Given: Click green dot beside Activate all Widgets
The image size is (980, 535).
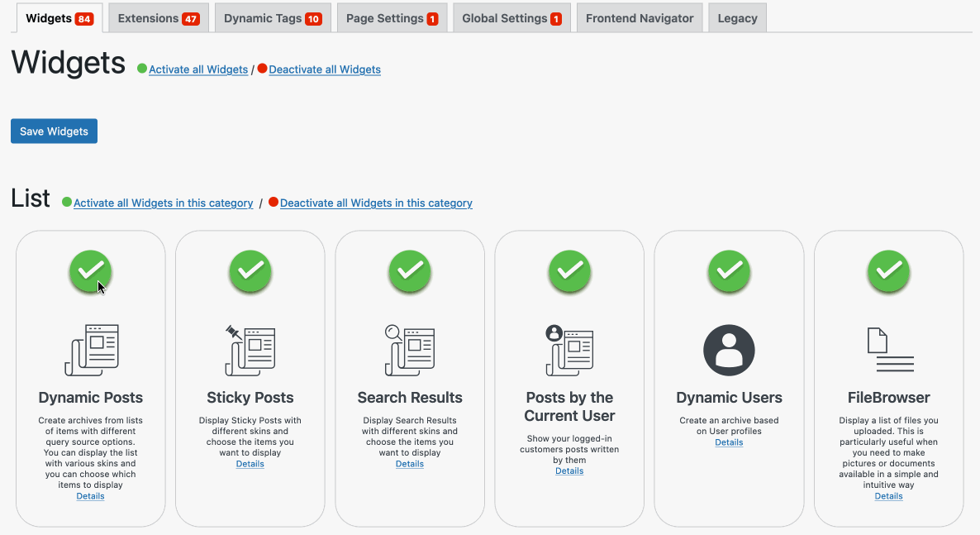Looking at the screenshot, I should [142, 68].
